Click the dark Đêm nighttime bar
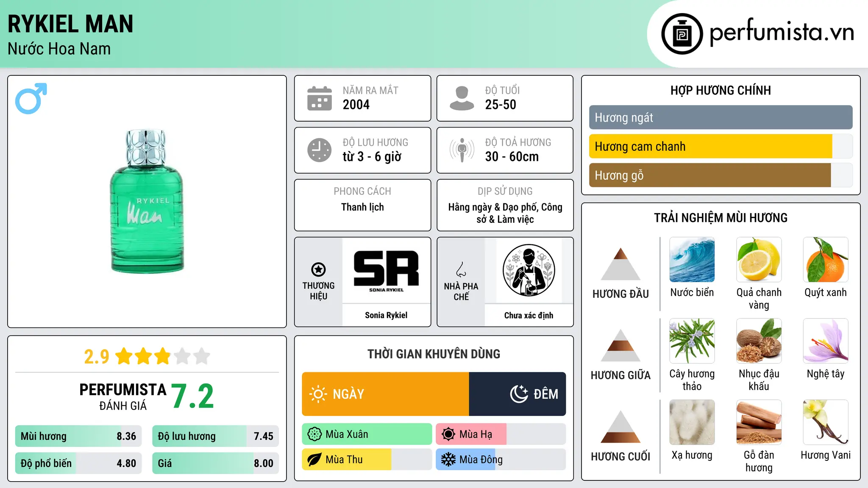 tap(517, 394)
